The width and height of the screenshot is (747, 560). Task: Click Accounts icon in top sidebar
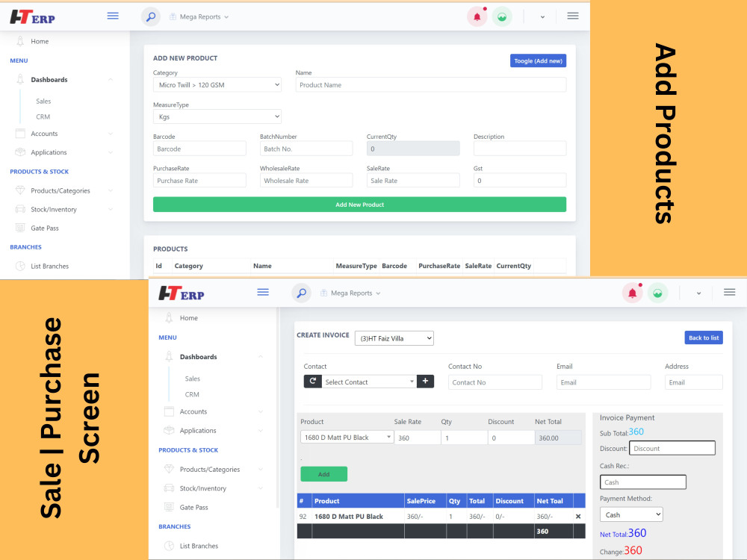coord(20,134)
